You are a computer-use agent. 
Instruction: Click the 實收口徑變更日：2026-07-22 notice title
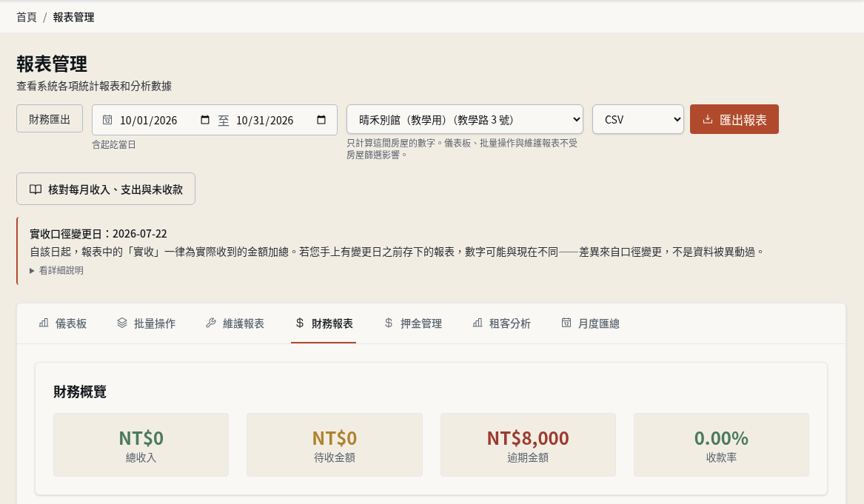click(x=98, y=234)
